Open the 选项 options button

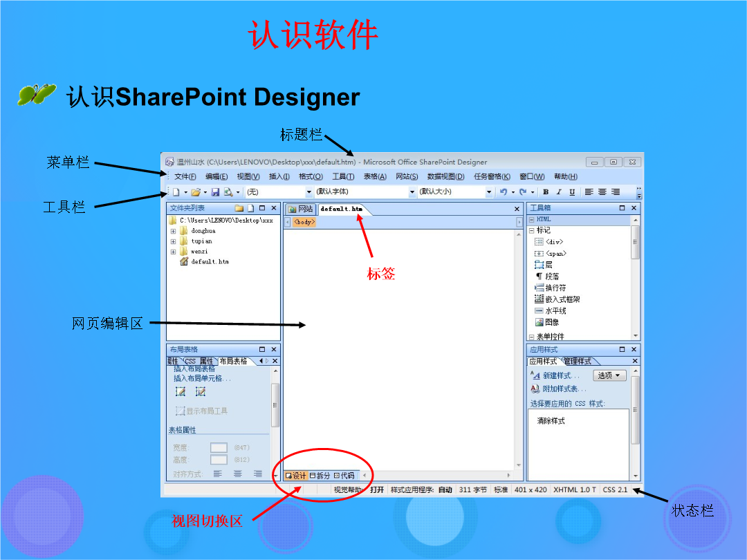pos(609,375)
